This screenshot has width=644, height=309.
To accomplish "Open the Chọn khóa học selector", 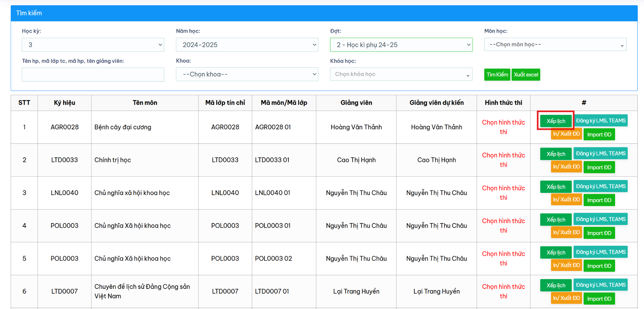I will coord(401,74).
